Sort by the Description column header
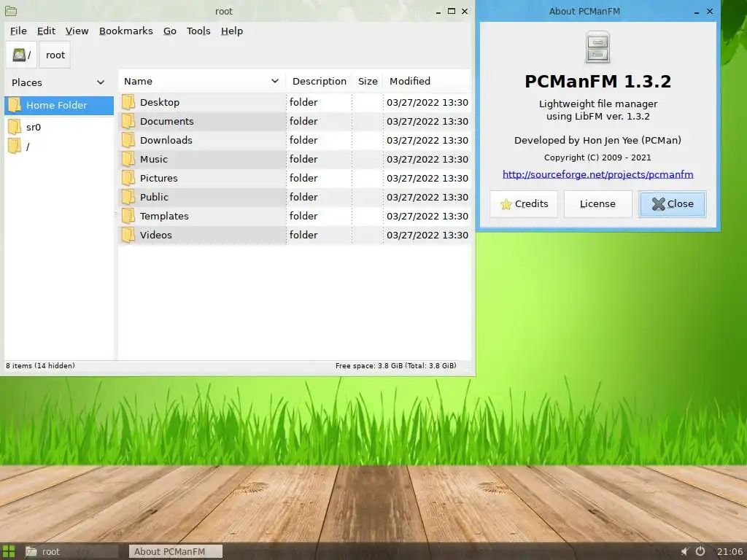Screen dimensions: 747x560 click(x=320, y=81)
